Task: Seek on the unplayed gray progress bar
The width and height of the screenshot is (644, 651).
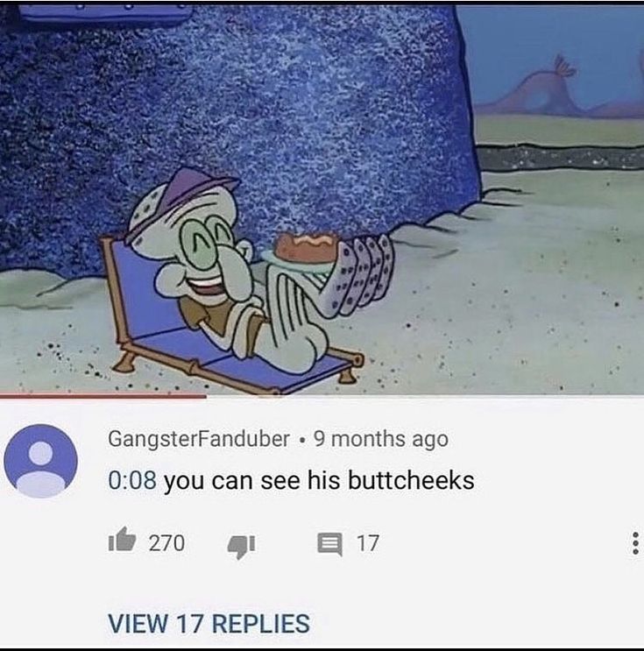Action: pos(425,397)
